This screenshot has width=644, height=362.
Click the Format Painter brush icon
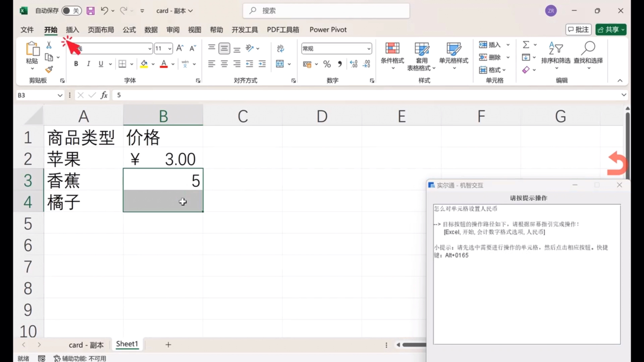(49, 69)
